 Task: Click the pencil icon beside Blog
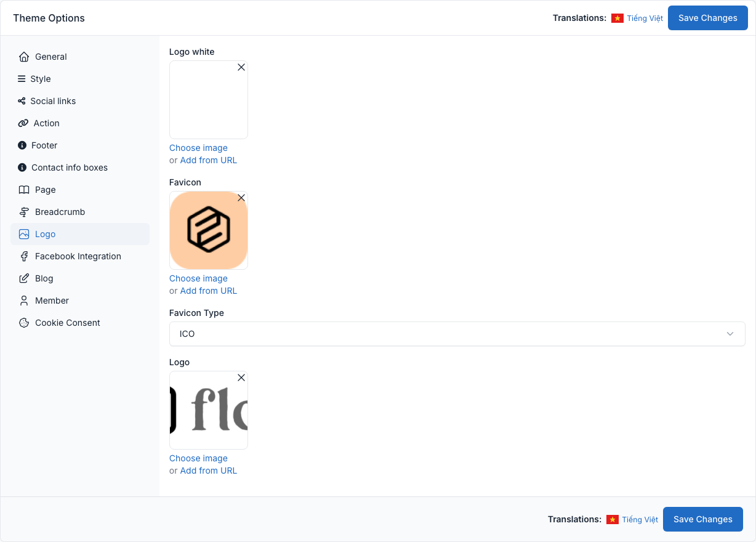point(24,278)
